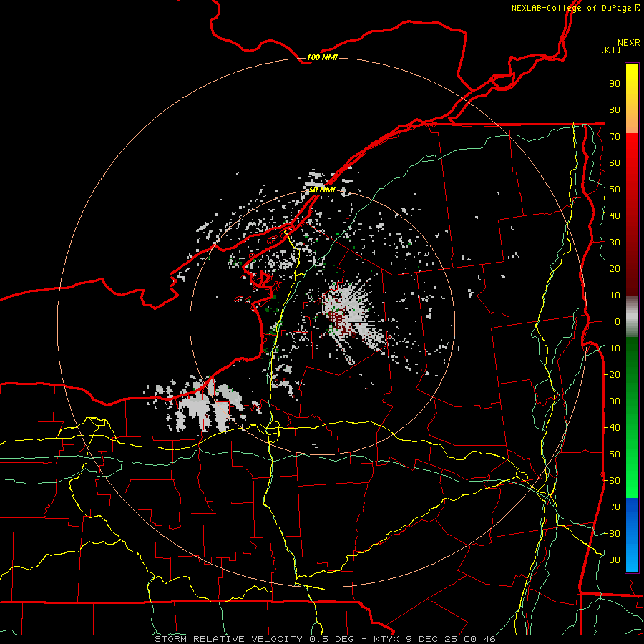Click the 50 NMI range ring label
The height and width of the screenshot is (644, 644).
322,190
